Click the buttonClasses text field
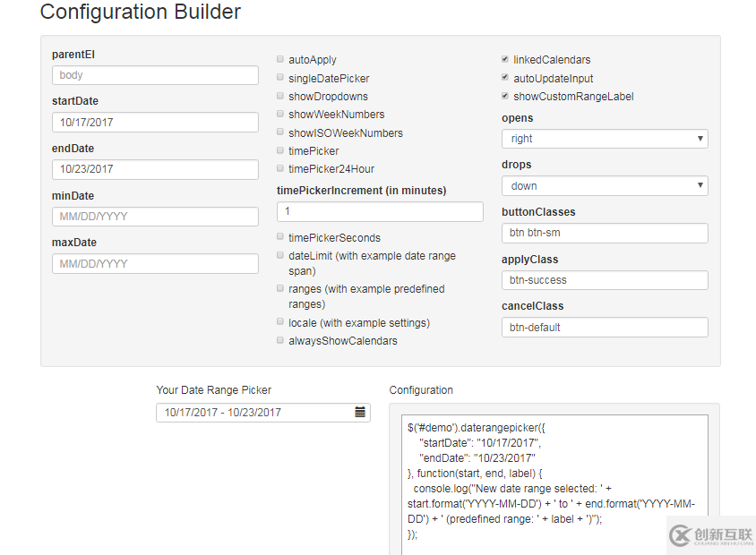This screenshot has width=756, height=555. pyautogui.click(x=605, y=233)
